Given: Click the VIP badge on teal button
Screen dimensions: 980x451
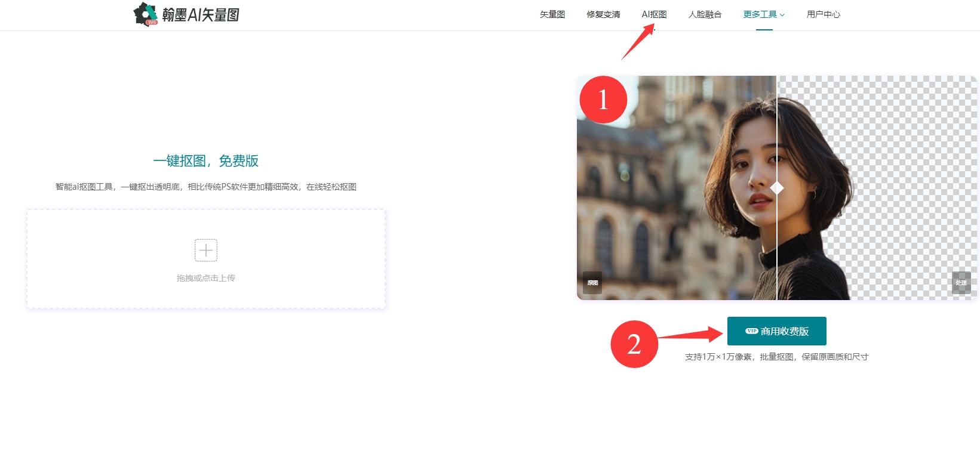Looking at the screenshot, I should point(751,331).
